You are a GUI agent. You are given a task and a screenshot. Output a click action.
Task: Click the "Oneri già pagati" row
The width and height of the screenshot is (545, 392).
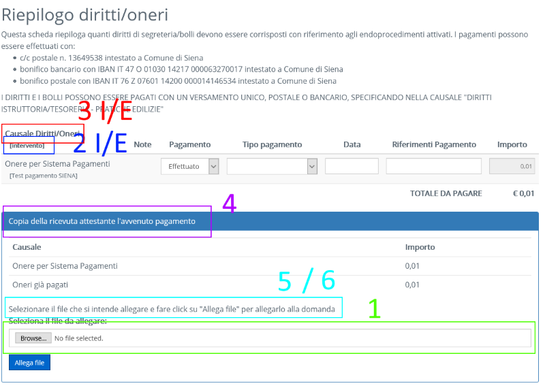click(x=40, y=284)
